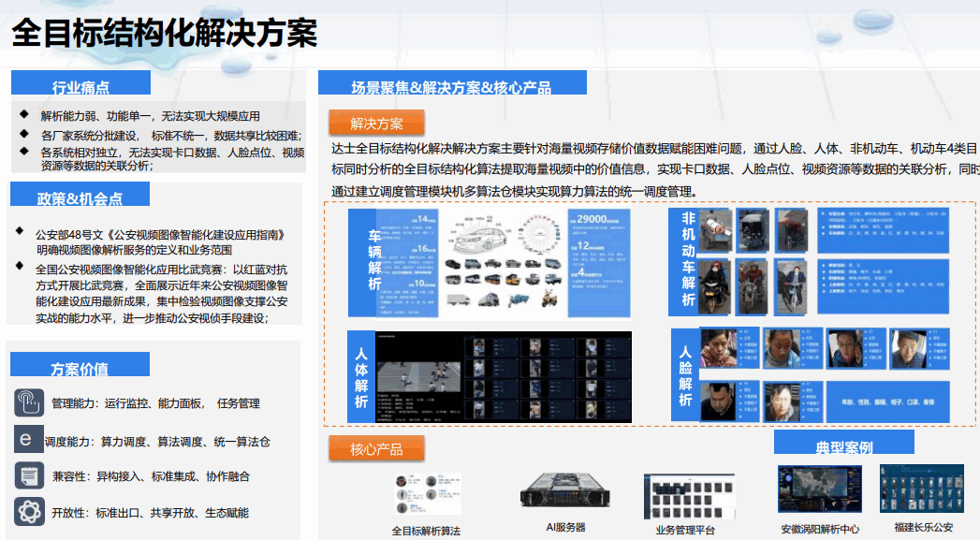Open the 安徽涡阳解析中心 case thumbnail
980x540 pixels.
tap(820, 489)
